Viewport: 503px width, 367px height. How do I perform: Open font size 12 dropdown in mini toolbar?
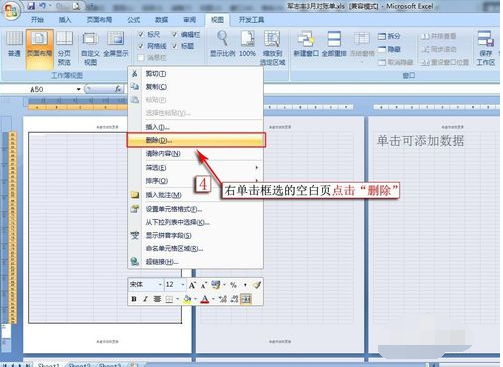tap(183, 285)
